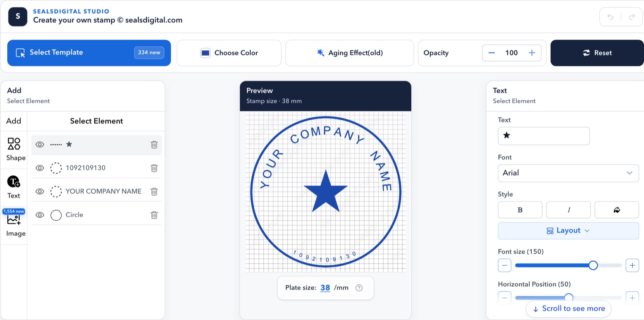The image size is (644, 320).
Task: Click Scroll to see more
Action: point(569,309)
